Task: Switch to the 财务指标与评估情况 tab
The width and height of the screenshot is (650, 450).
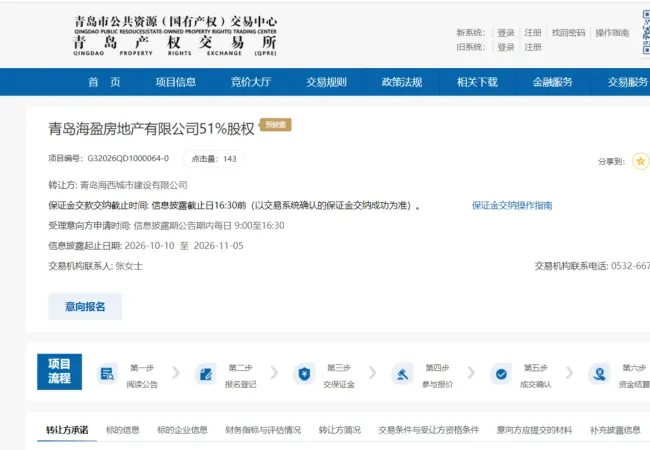Action: pyautogui.click(x=263, y=430)
